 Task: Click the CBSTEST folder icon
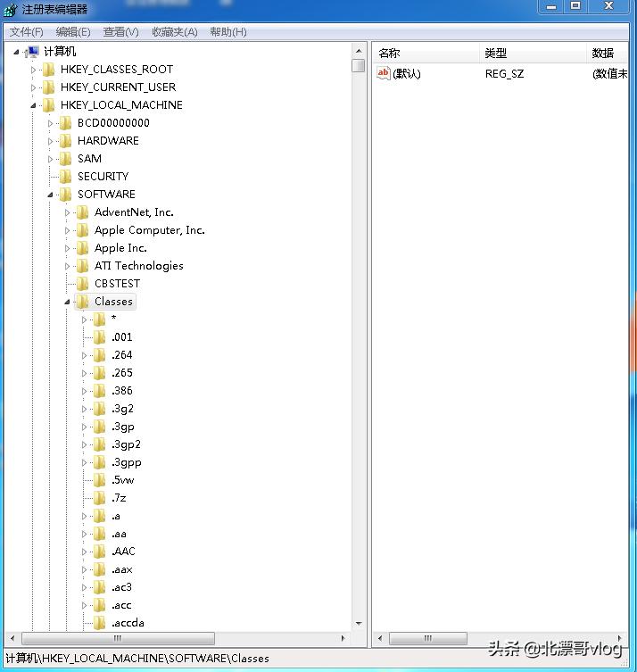(x=83, y=284)
